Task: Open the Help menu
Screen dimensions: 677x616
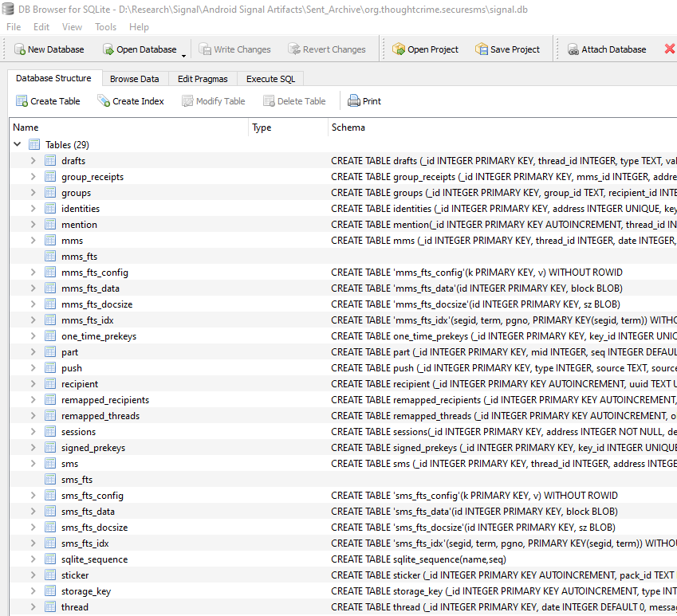Action: tap(139, 27)
